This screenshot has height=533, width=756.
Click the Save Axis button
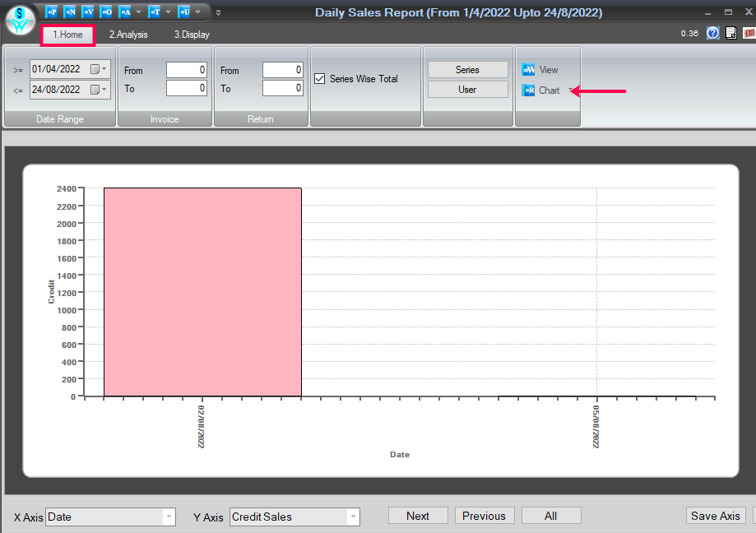click(716, 516)
